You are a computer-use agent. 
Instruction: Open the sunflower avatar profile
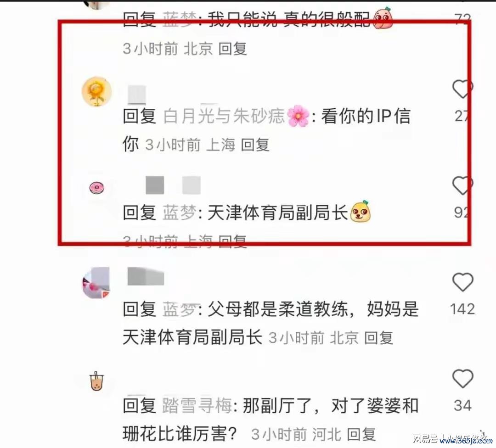click(96, 91)
